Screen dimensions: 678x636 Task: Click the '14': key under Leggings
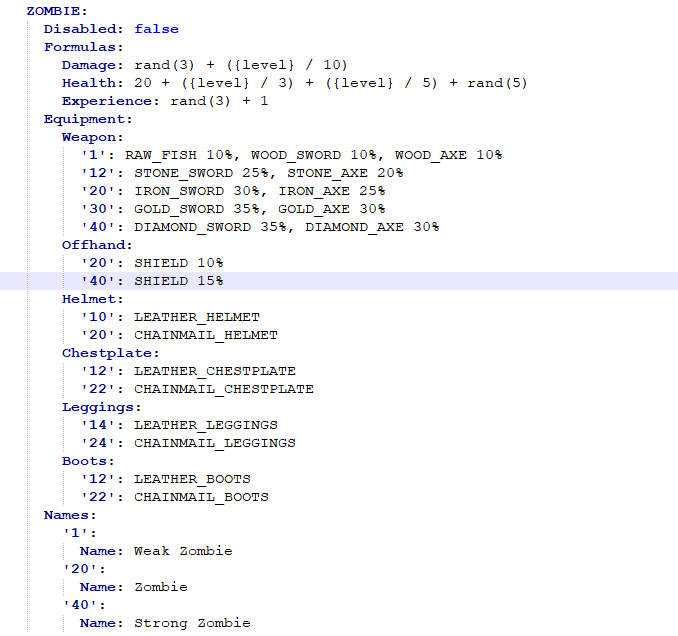point(102,425)
